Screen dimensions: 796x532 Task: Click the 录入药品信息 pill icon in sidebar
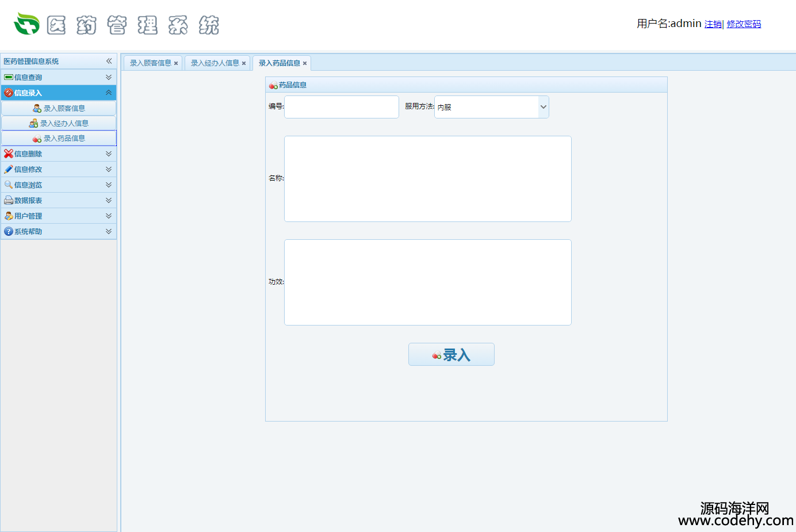coord(37,139)
